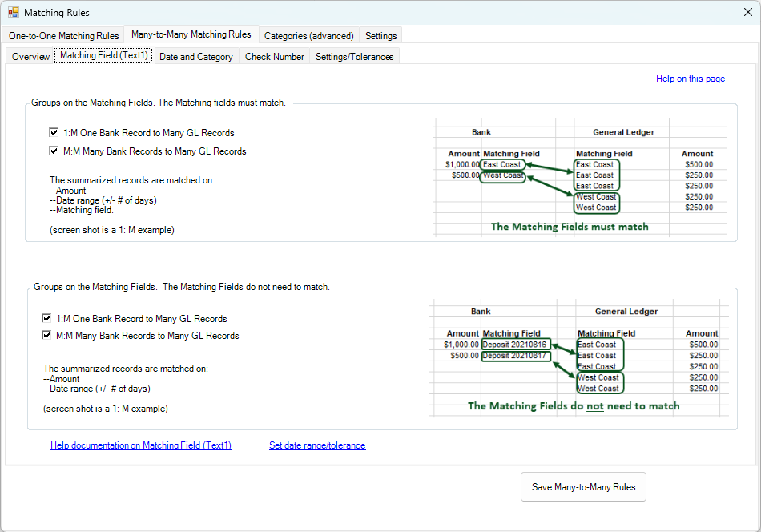Click the Matching Rules window icon
761x532 pixels.
(x=13, y=13)
